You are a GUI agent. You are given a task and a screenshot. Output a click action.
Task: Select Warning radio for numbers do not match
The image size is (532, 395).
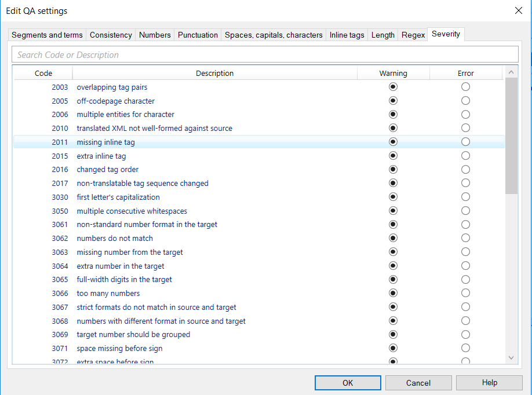[x=393, y=238]
